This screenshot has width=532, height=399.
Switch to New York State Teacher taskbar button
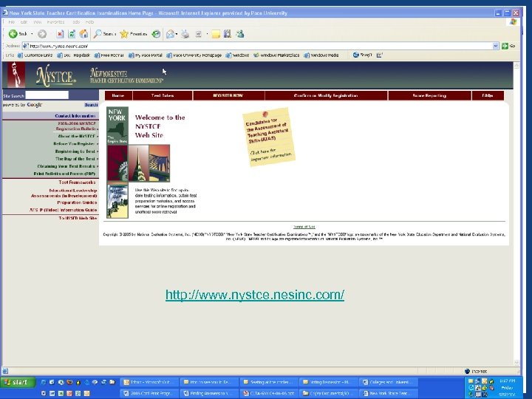[387, 393]
